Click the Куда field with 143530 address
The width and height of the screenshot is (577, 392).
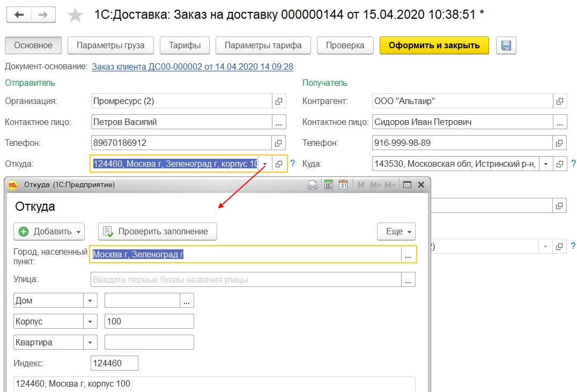click(456, 164)
